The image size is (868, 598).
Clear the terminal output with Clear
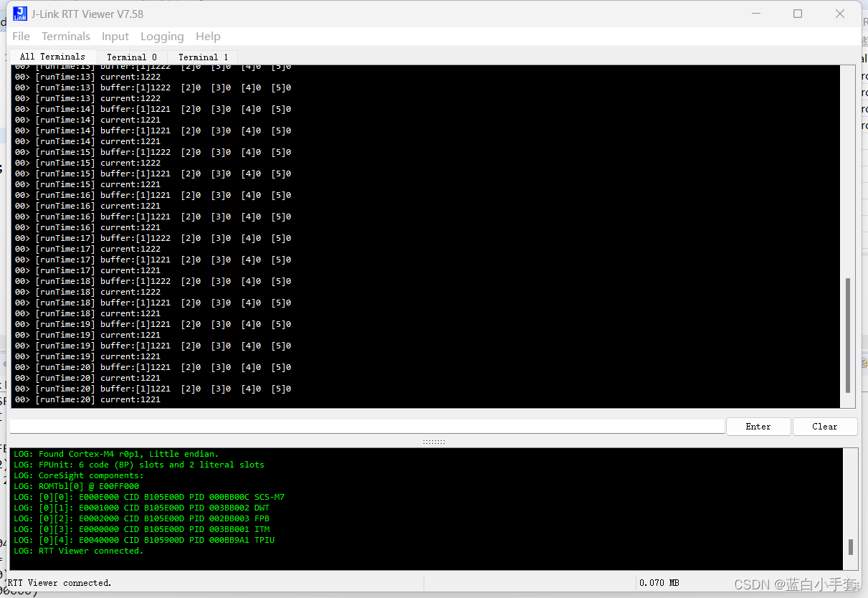[x=824, y=426]
